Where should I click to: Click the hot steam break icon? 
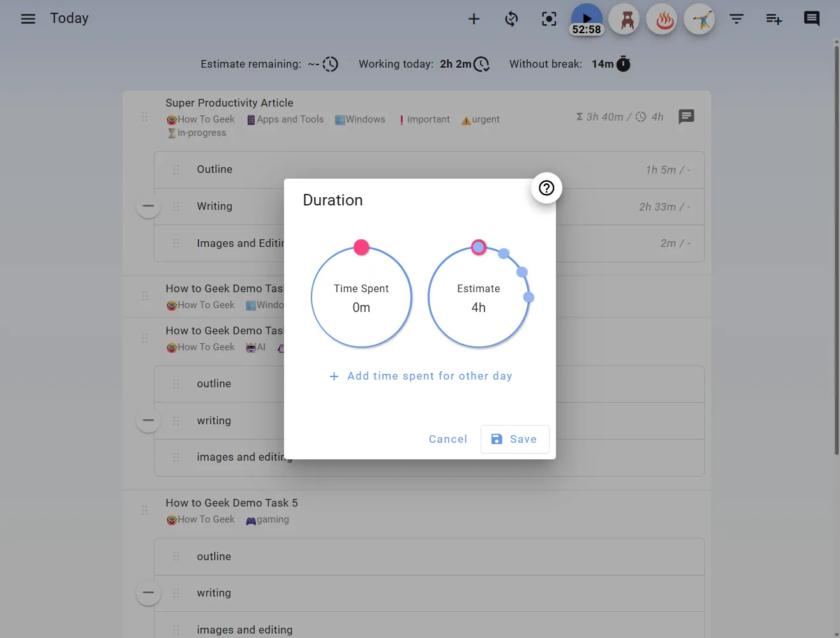click(x=662, y=20)
